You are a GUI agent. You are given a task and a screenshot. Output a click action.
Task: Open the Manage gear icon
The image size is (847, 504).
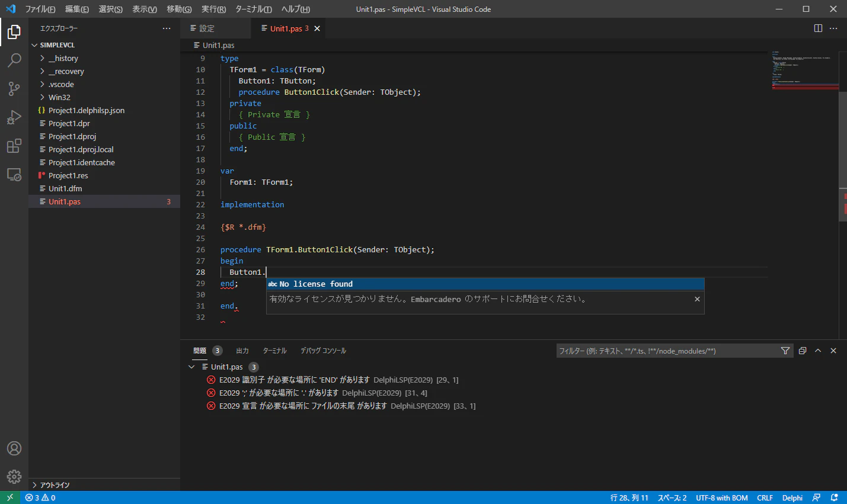pyautogui.click(x=14, y=477)
